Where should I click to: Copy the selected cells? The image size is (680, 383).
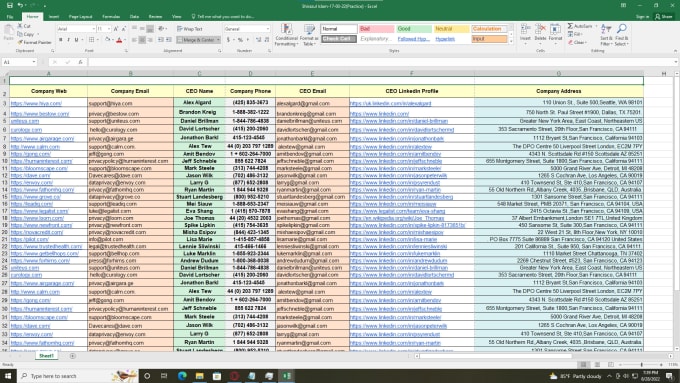click(x=26, y=34)
